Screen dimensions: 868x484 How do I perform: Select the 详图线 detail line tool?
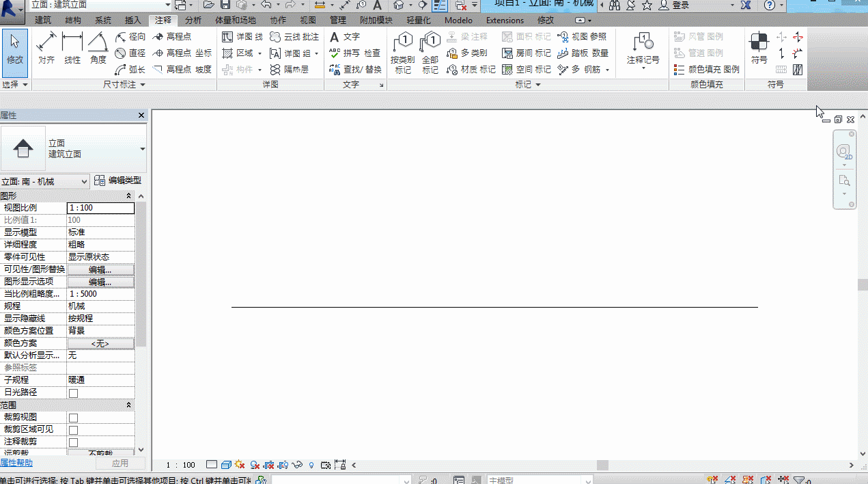[243, 36]
